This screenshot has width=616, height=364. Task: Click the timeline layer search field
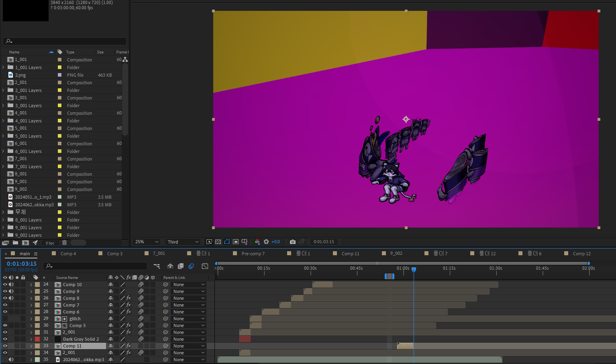pos(96,266)
